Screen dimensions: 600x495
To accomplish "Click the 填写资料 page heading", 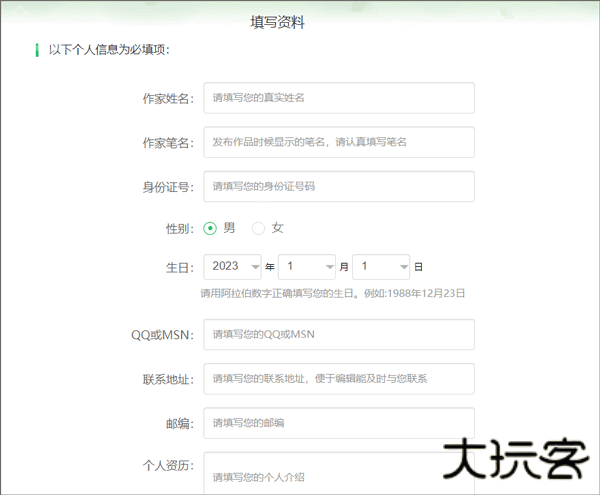I will coord(277,22).
